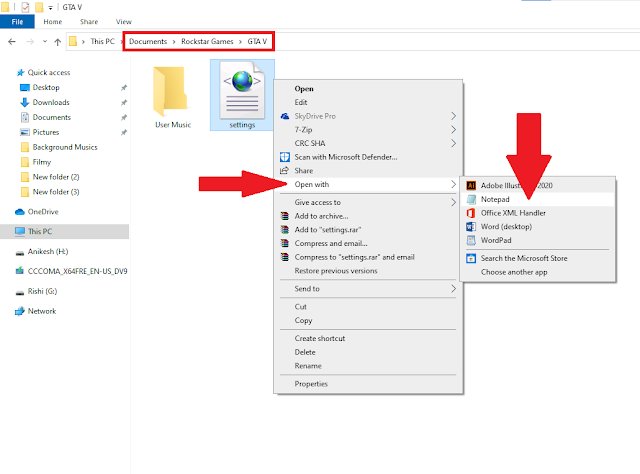The height and width of the screenshot is (474, 640).
Task: Open Filmy folder in sidebar
Action: point(42,162)
